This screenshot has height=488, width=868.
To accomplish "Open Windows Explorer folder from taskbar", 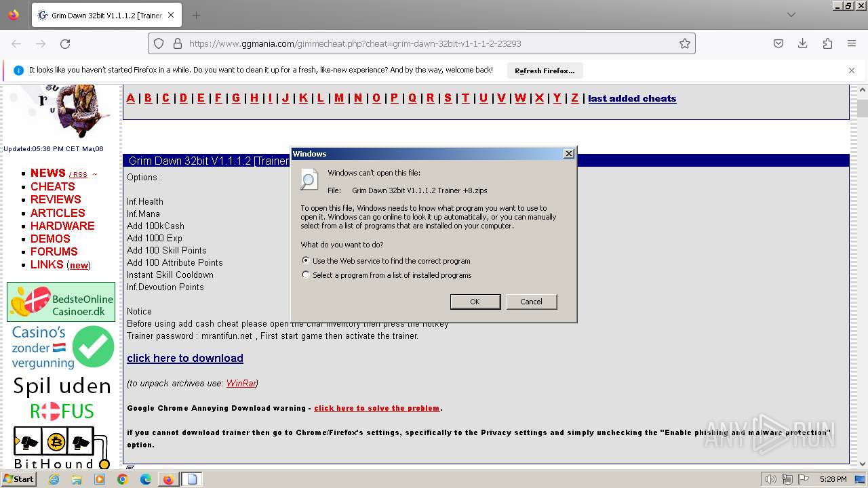I will pos(77,479).
